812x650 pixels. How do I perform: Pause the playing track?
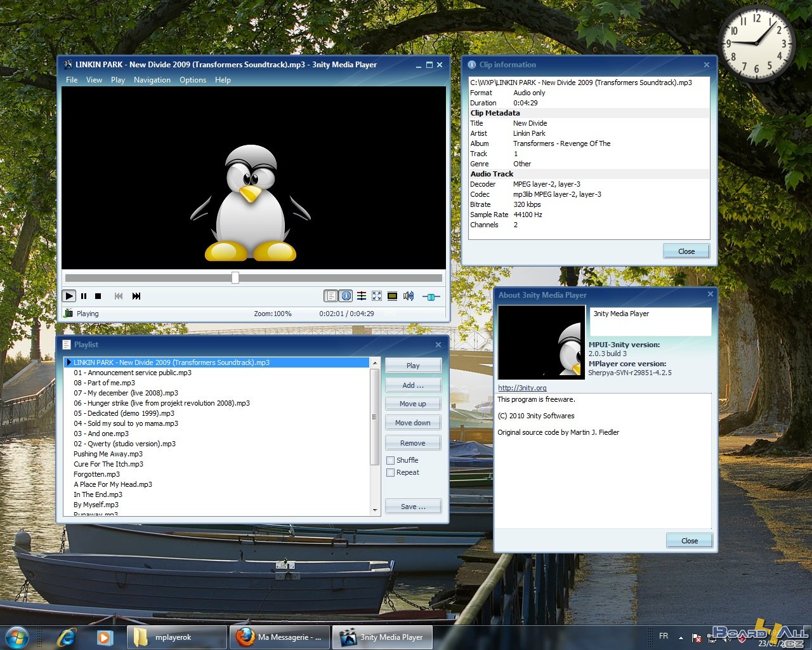(x=84, y=296)
